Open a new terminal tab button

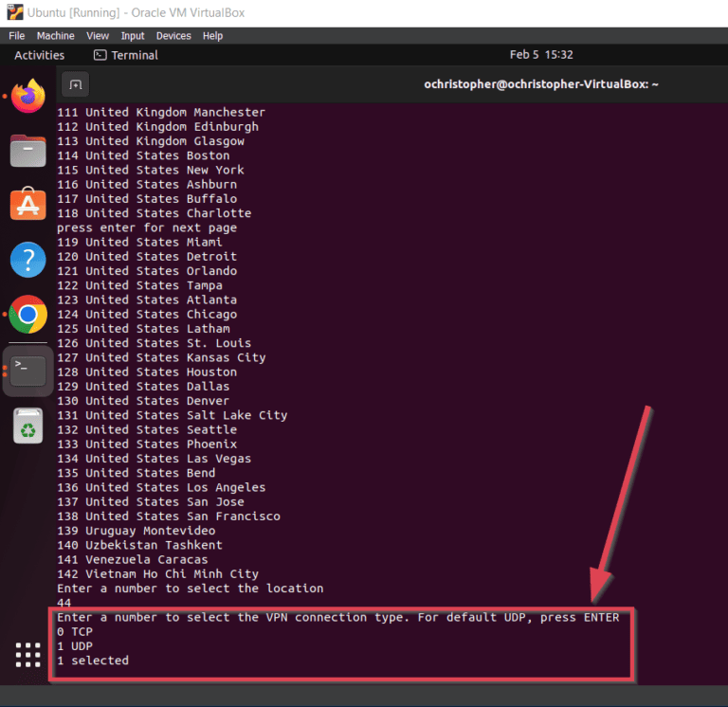76,84
